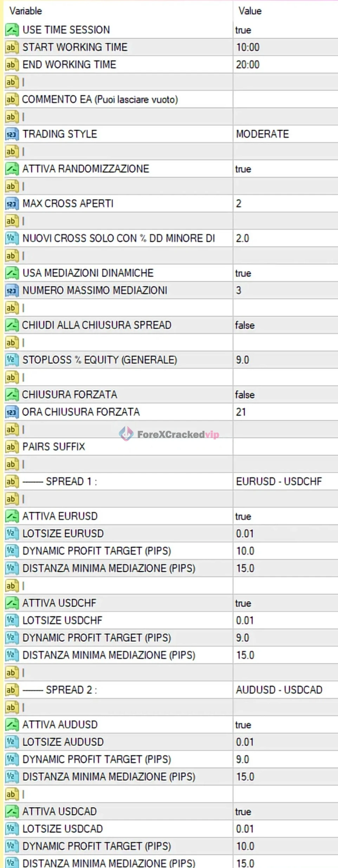Click the string icon beside PAIRS SUFFIX
The width and height of the screenshot is (338, 868).
click(x=12, y=447)
